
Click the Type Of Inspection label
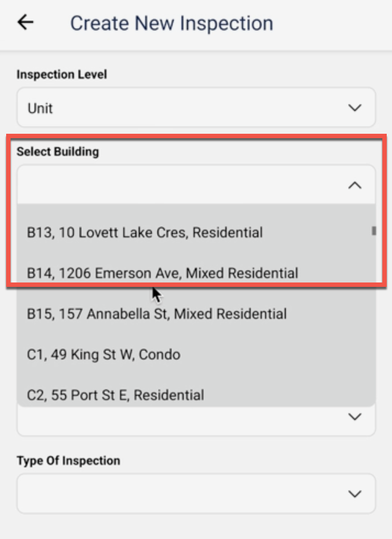coord(68,461)
